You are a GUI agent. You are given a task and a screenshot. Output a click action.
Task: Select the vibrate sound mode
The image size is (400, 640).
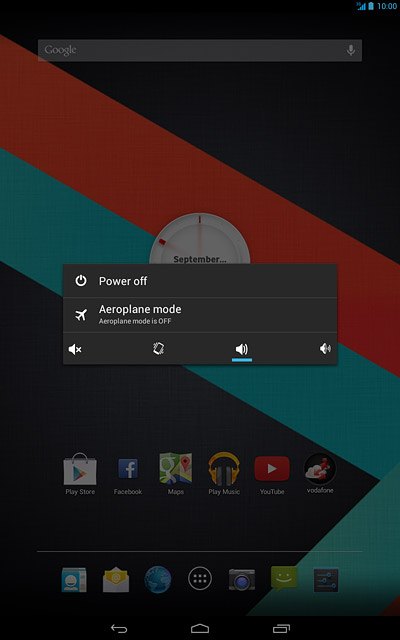(158, 349)
